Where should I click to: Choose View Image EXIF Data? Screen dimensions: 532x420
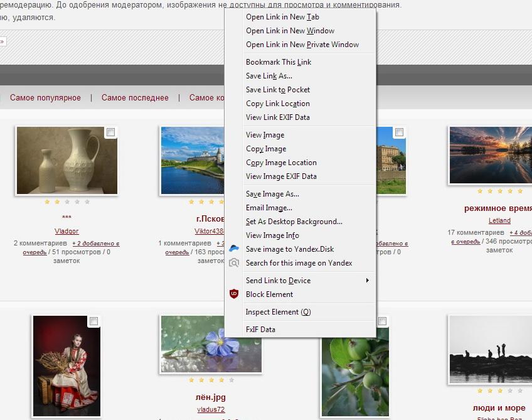coord(301,176)
